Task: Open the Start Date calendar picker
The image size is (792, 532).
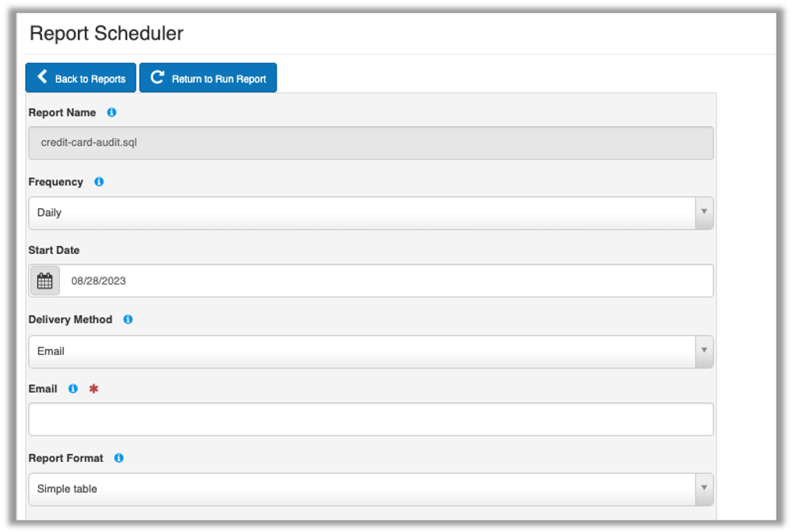Action: click(x=45, y=281)
